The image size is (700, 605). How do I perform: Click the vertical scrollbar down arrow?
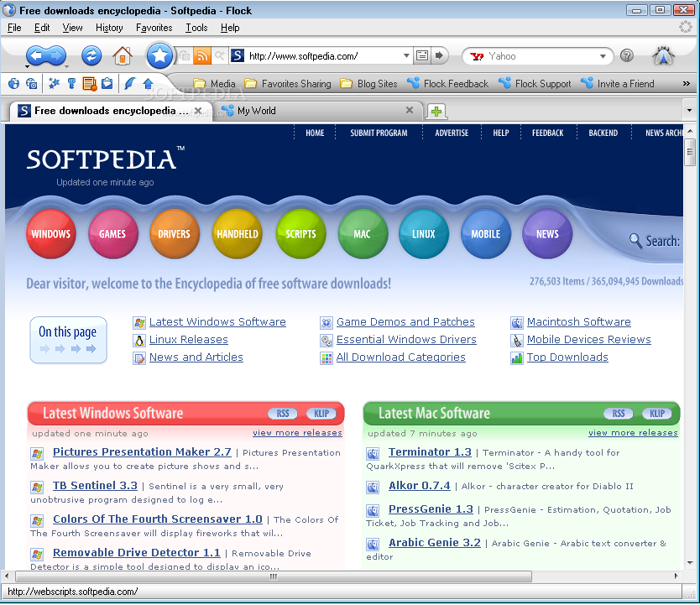click(x=690, y=562)
